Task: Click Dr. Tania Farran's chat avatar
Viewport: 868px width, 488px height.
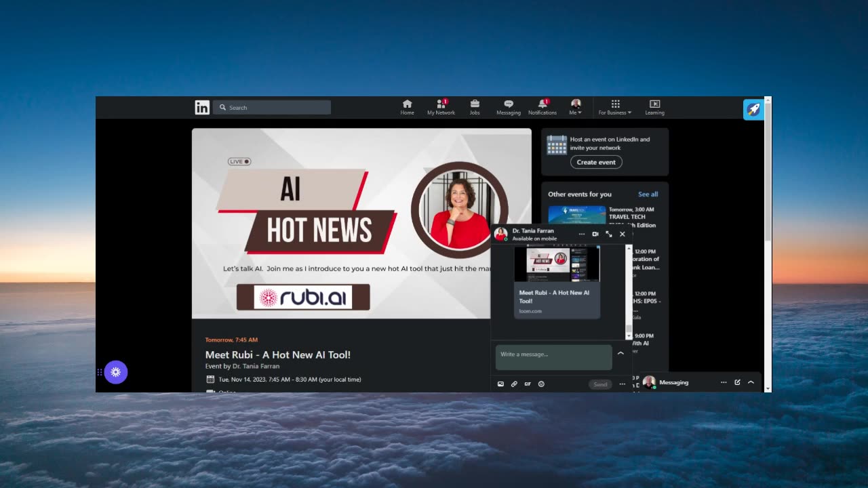Action: (501, 234)
